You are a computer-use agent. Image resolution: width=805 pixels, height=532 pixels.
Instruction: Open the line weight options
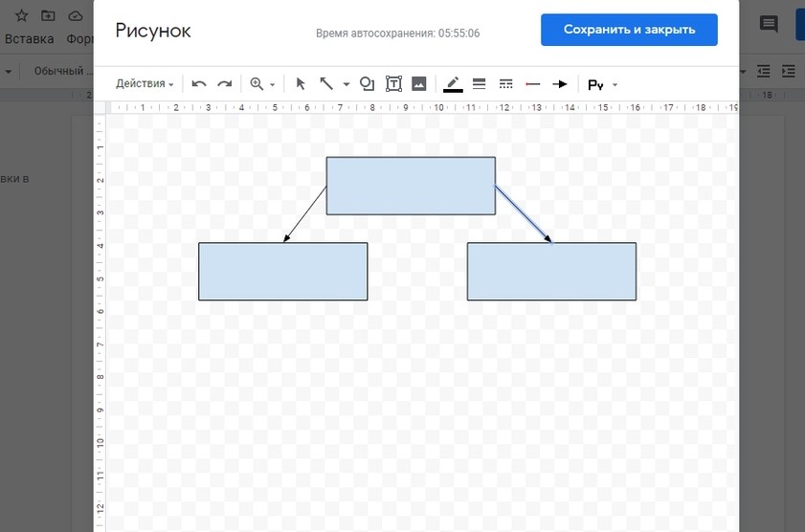pyautogui.click(x=480, y=84)
